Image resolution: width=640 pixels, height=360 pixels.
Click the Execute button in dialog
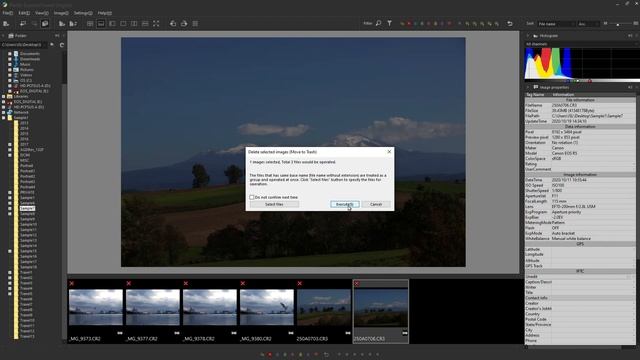pyautogui.click(x=345, y=204)
